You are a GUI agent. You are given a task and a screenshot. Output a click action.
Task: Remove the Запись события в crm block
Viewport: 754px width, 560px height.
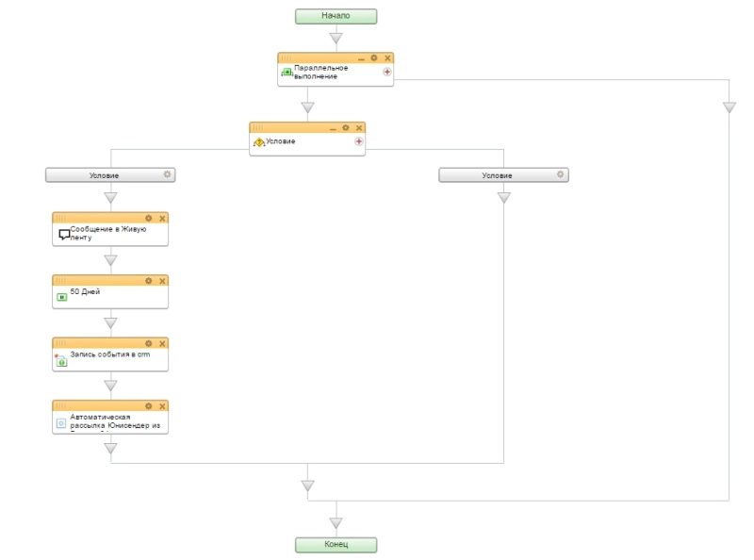[x=162, y=343]
